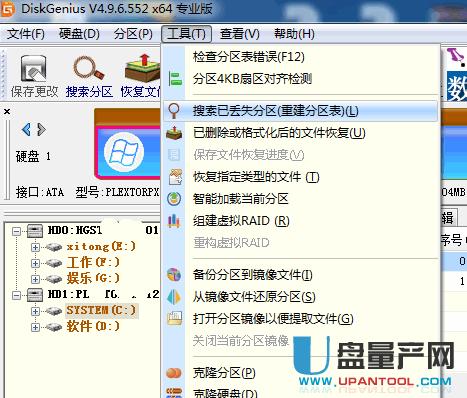The image size is (467, 398).
Task: Click the open partition image icon
Action: [x=175, y=318]
